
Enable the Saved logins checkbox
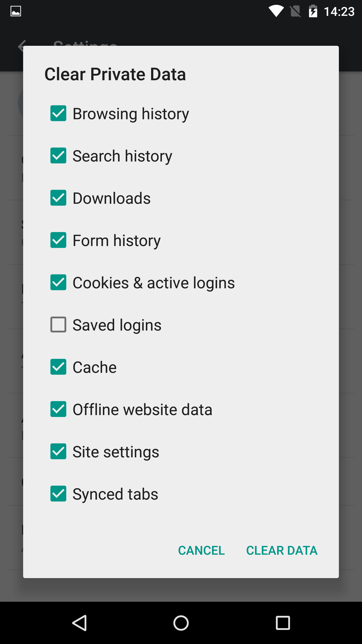pos(58,325)
